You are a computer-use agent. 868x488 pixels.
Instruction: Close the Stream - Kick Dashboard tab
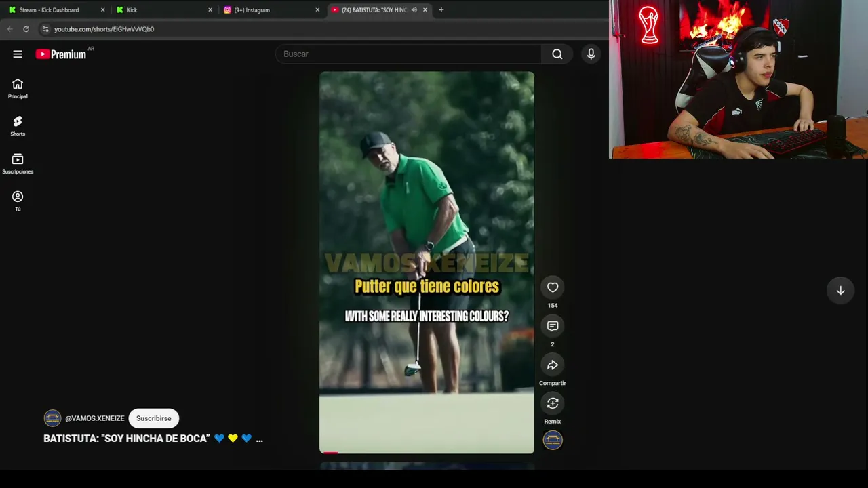[x=103, y=9]
